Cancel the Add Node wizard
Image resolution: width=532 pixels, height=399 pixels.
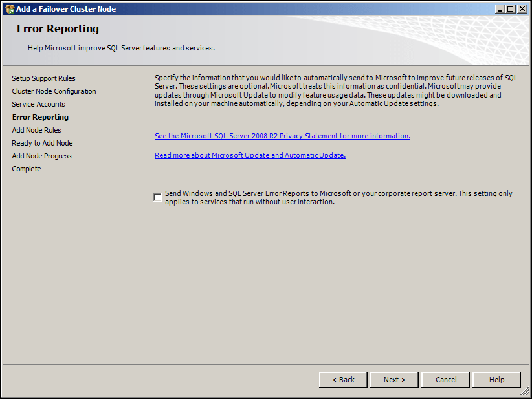[445, 380]
